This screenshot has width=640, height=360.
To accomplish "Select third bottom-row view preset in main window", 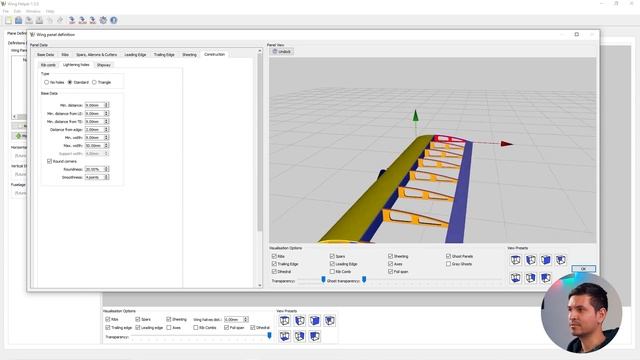I will tap(315, 336).
